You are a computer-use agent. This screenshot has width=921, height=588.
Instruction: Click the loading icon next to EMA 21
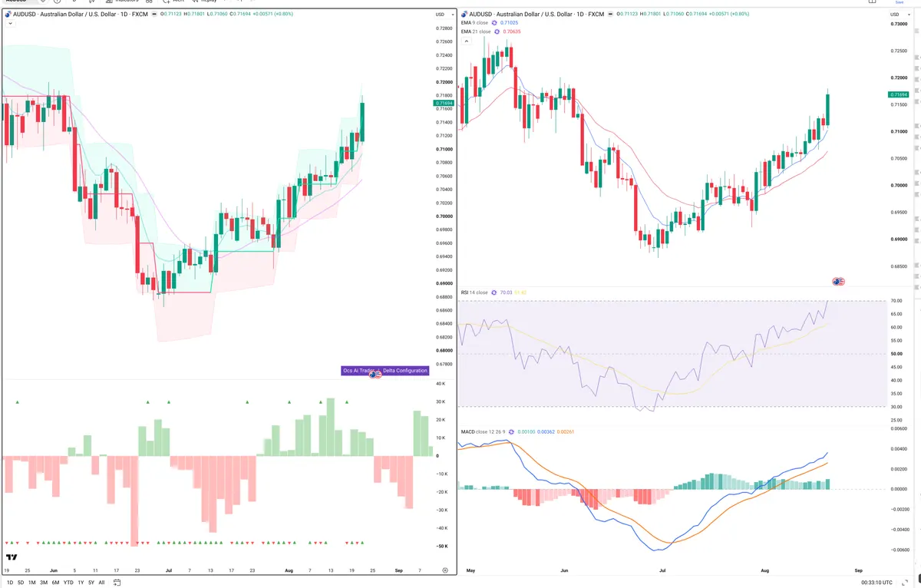pyautogui.click(x=497, y=31)
